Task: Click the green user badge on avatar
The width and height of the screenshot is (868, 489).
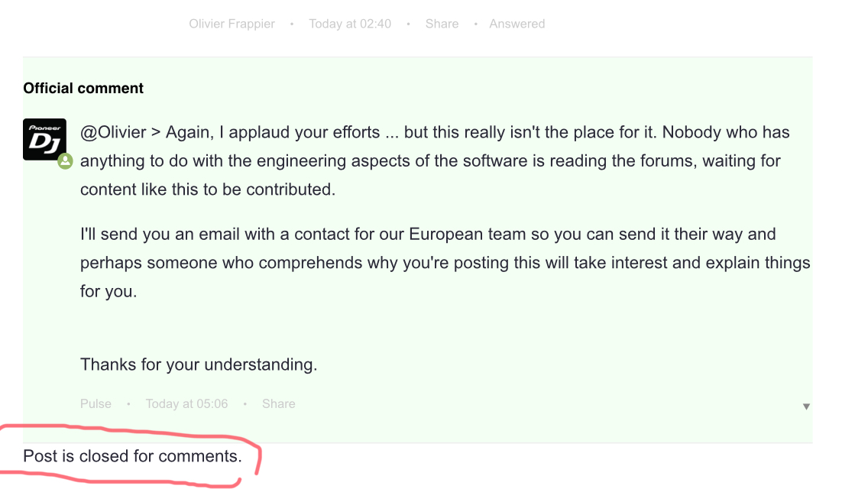Action: coord(65,161)
